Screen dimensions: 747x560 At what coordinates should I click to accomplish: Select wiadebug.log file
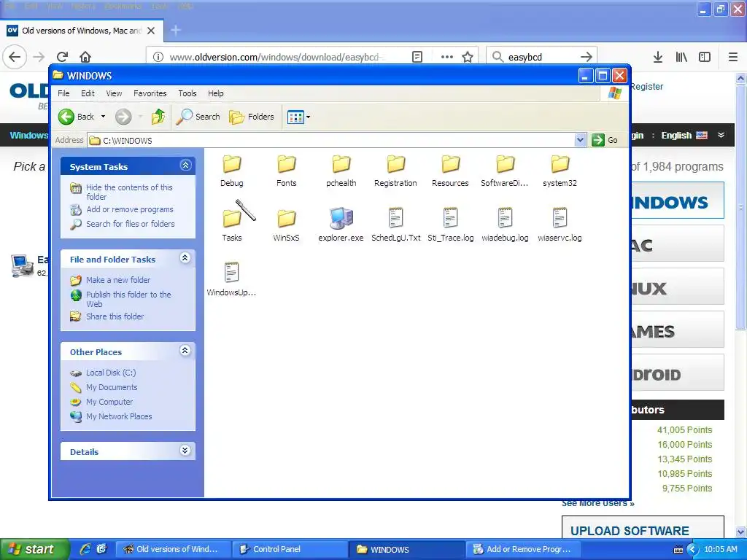[x=505, y=225]
